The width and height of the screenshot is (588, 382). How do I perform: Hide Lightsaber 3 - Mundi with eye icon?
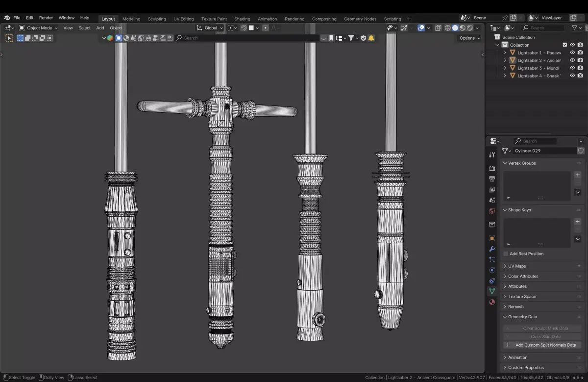click(x=572, y=68)
